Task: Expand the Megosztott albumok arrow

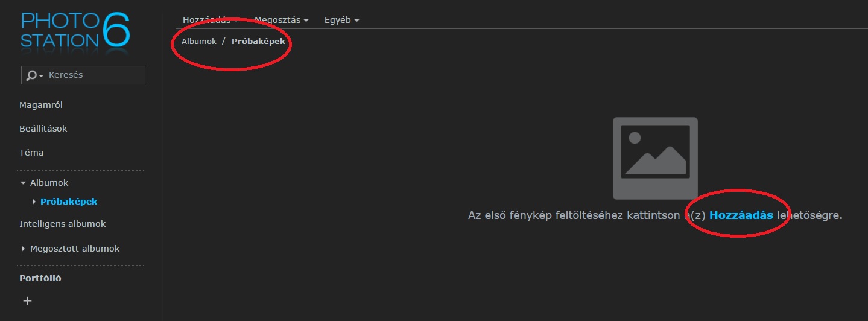Action: click(x=23, y=249)
